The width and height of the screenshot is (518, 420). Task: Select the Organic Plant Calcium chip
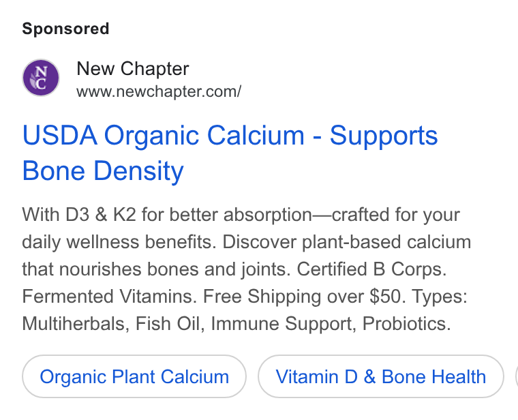click(x=134, y=376)
